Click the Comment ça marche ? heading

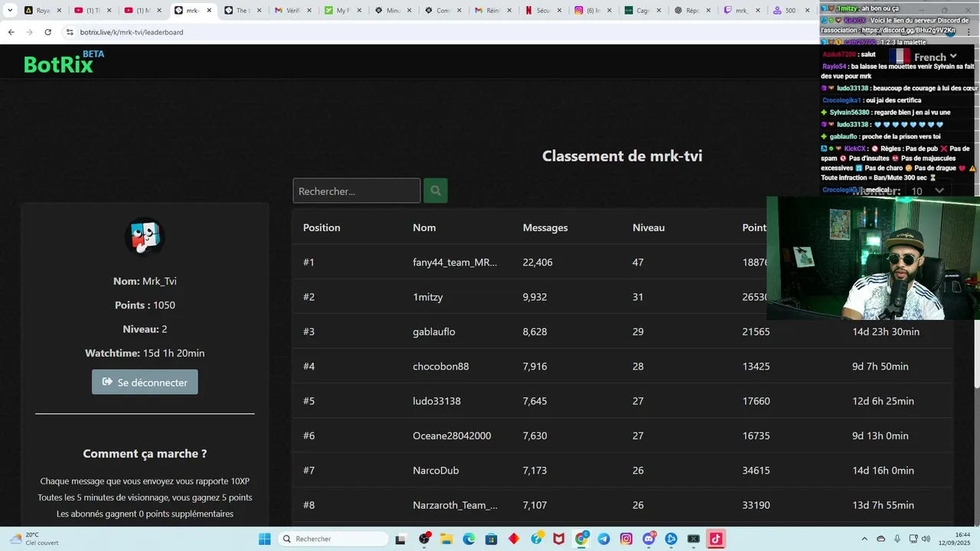click(x=145, y=453)
